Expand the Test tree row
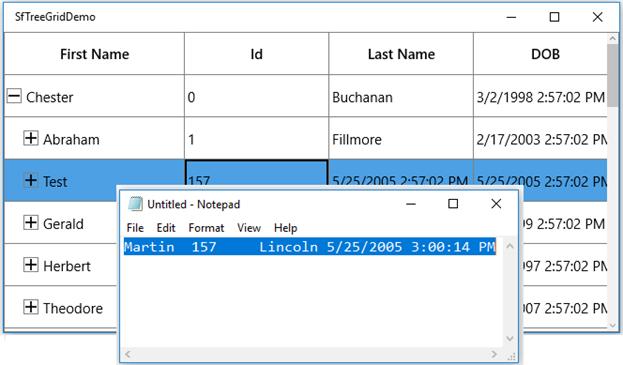 31,180
